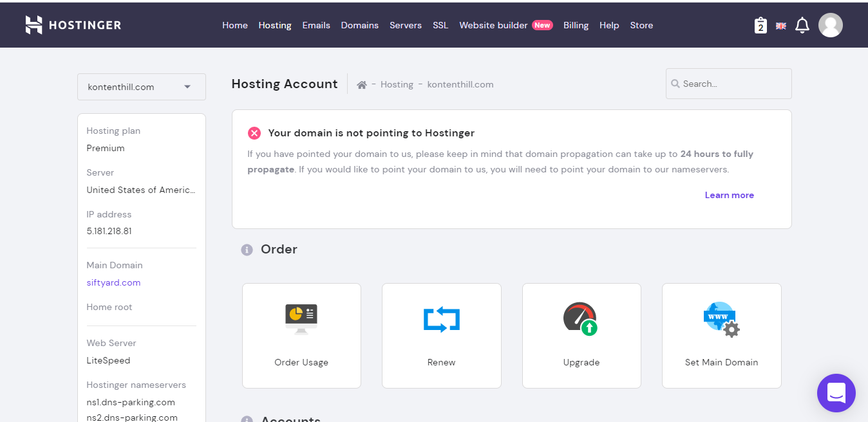Click the Upgrade speedometer icon
Screen dimensions: 868x422
point(581,318)
